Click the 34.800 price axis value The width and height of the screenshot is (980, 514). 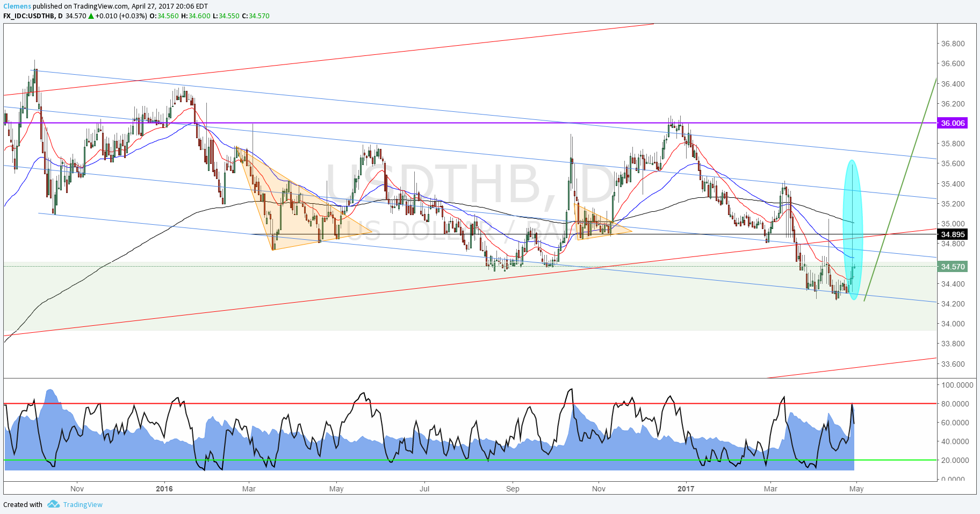tap(953, 244)
